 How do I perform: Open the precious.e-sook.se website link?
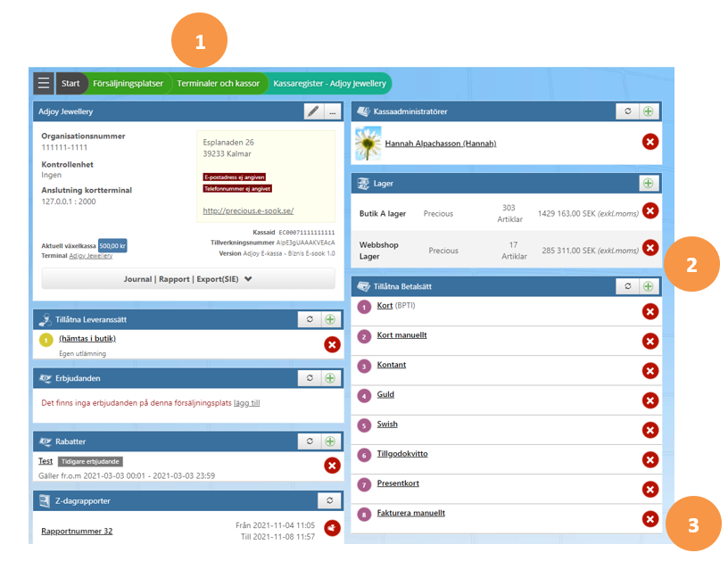(x=248, y=210)
